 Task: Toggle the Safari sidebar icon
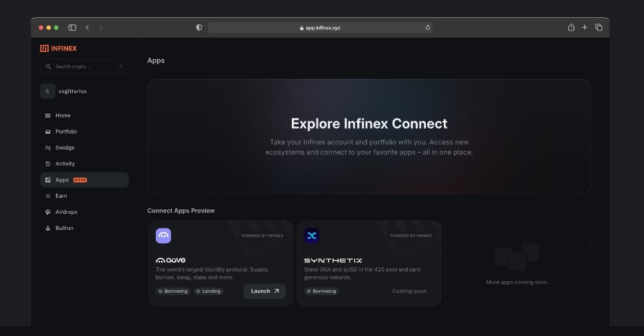72,27
